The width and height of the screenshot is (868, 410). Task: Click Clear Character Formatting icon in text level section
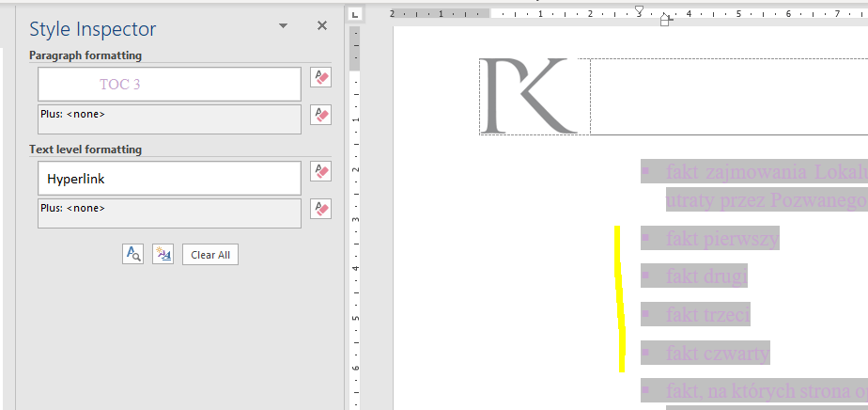point(320,209)
